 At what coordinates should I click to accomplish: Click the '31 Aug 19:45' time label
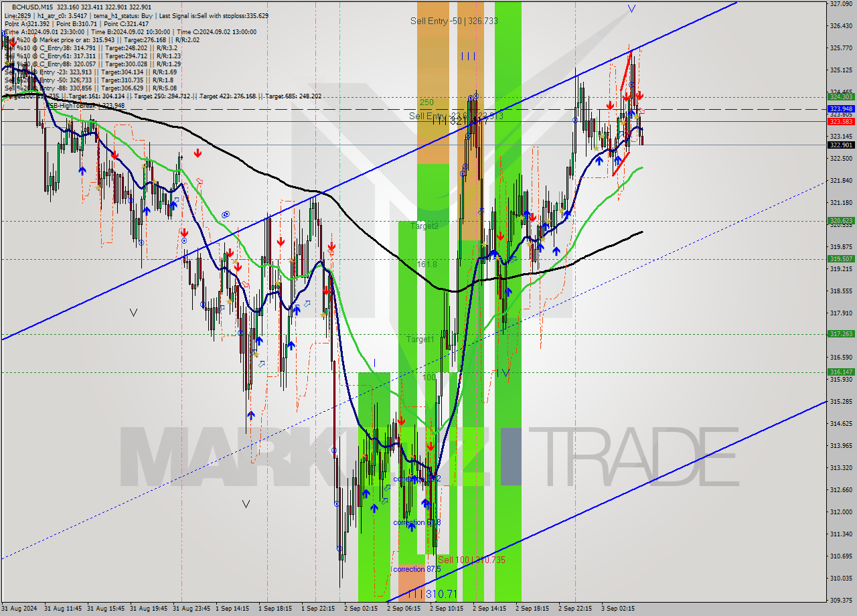point(149,609)
